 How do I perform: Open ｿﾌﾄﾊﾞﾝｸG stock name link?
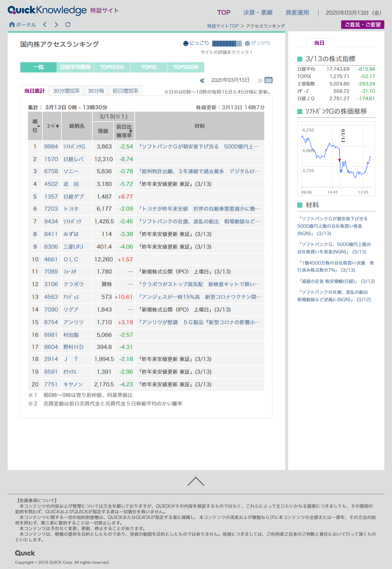pyautogui.click(x=74, y=146)
